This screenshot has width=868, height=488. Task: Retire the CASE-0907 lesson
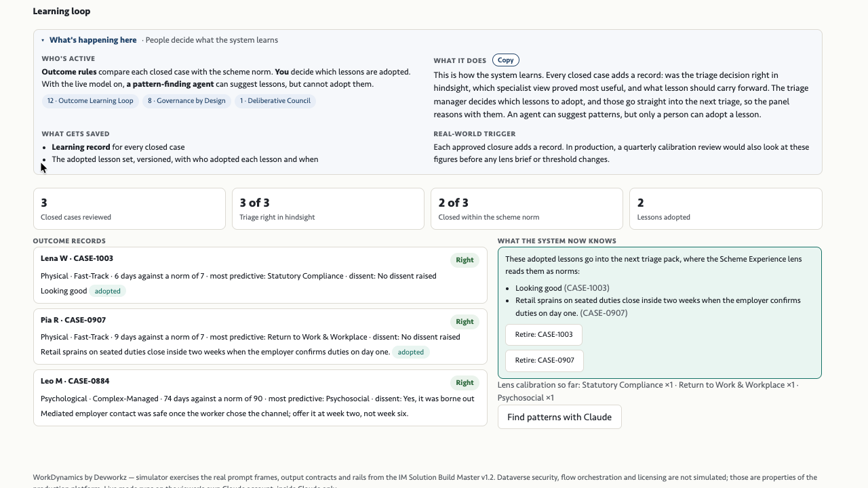544,361
